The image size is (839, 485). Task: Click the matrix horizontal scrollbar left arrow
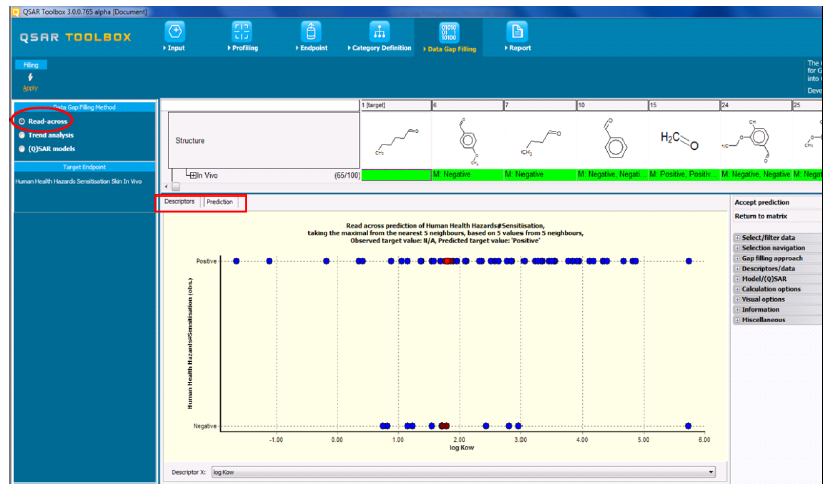[166, 186]
